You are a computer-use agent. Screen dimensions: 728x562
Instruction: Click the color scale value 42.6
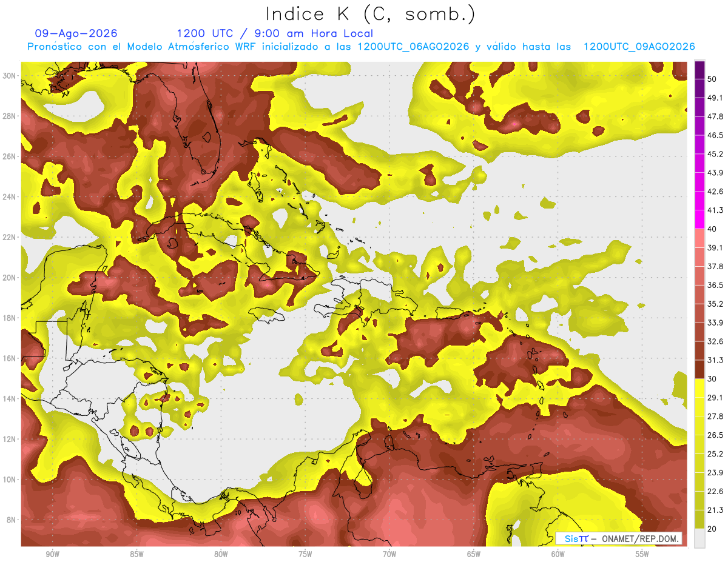715,192
